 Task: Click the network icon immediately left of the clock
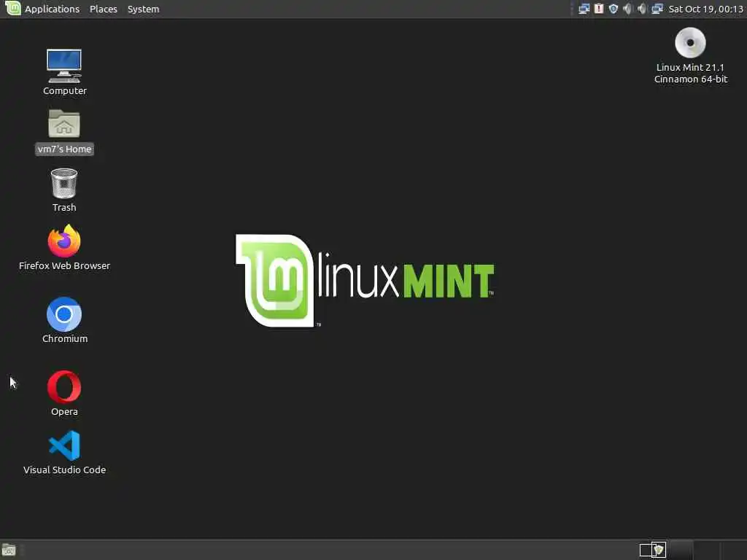tap(657, 9)
